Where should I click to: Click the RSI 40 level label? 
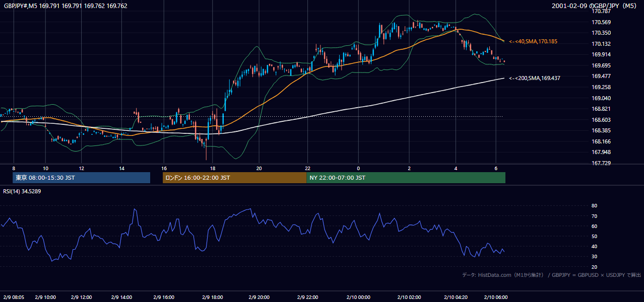(x=595, y=246)
